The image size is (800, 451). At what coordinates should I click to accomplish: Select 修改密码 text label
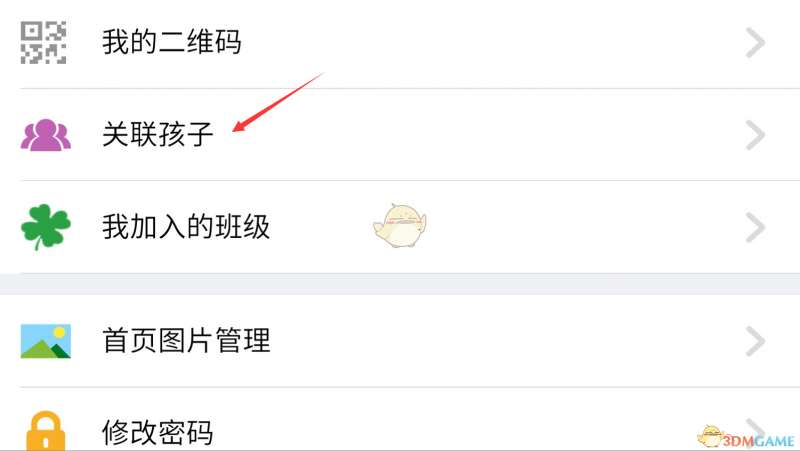coord(157,433)
